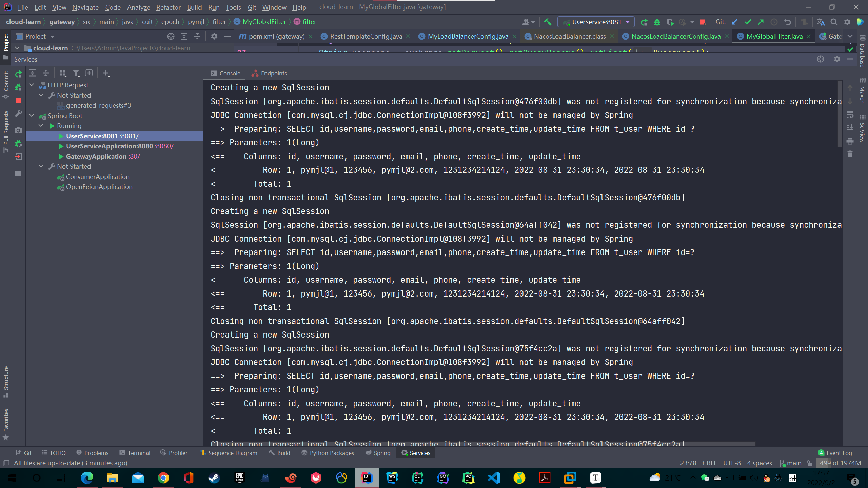Open Services panel settings gear
The height and width of the screenshot is (488, 868).
coord(837,59)
